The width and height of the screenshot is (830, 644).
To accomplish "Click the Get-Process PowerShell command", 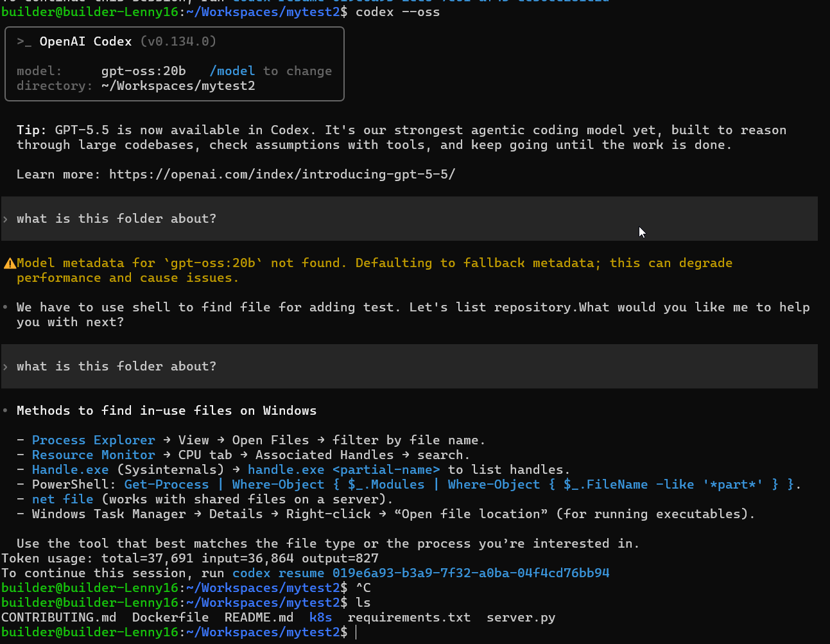I will 459,485.
